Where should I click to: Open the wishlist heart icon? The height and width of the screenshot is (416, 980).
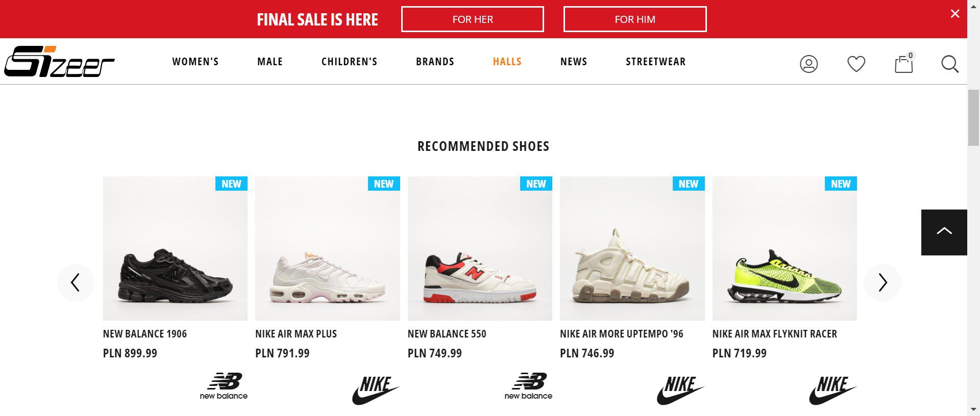pos(856,64)
